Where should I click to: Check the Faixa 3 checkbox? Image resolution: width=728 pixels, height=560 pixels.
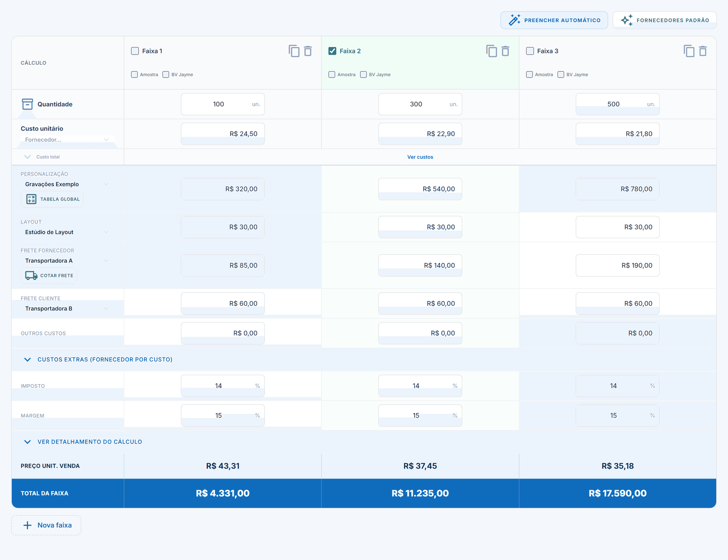click(530, 51)
